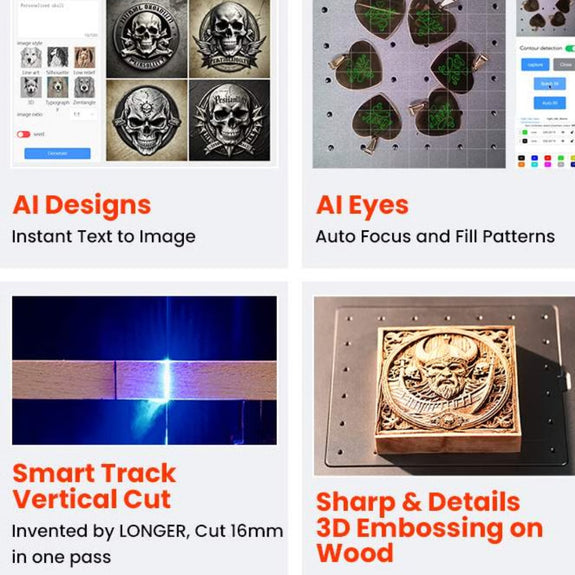
Task: Pick the 3D image style
Action: coord(31,87)
